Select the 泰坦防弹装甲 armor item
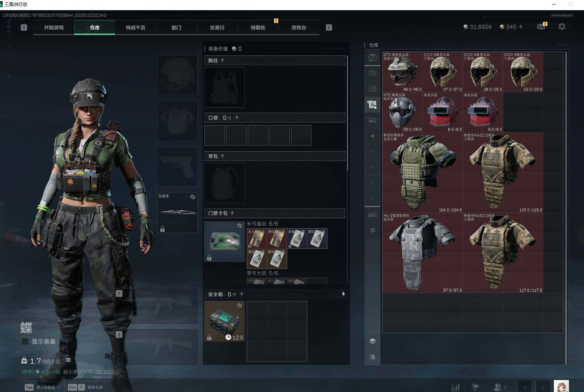Screen dimensions: 584x392 (x=423, y=172)
